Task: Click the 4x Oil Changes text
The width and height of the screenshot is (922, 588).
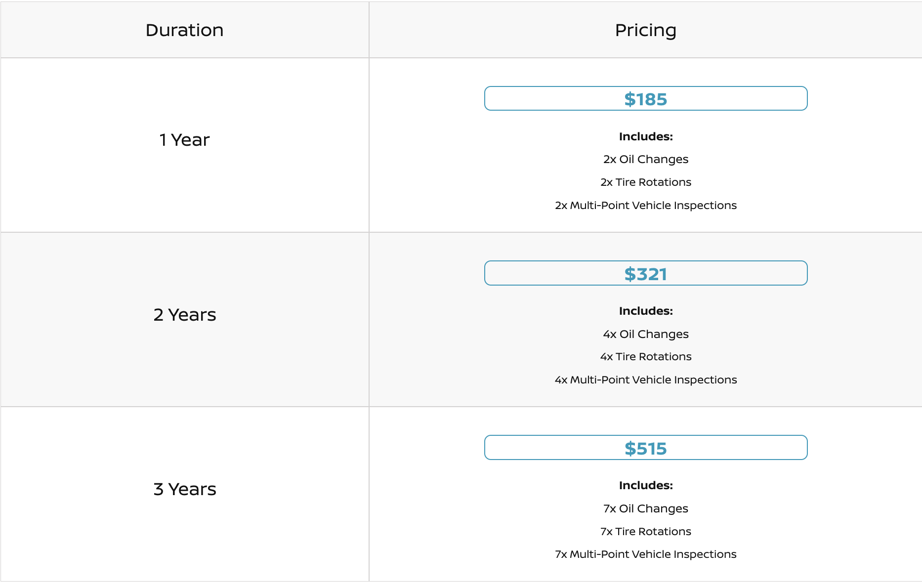Action: (646, 334)
